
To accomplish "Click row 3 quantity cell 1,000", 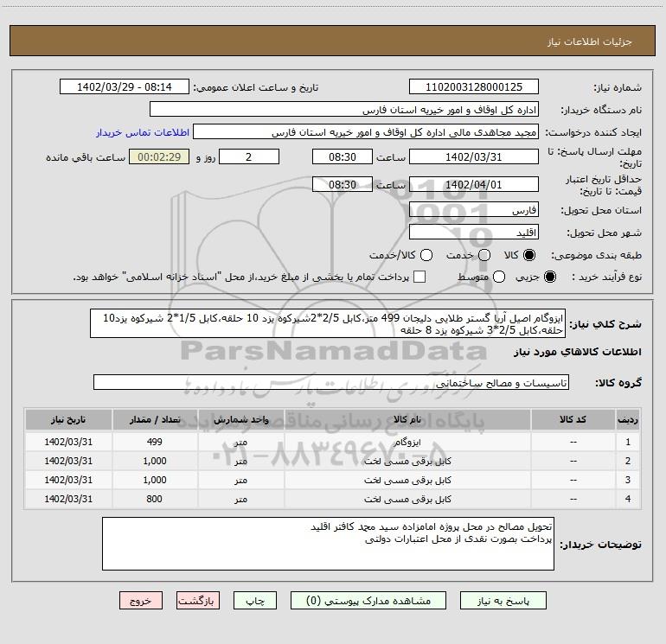I will coord(155,480).
